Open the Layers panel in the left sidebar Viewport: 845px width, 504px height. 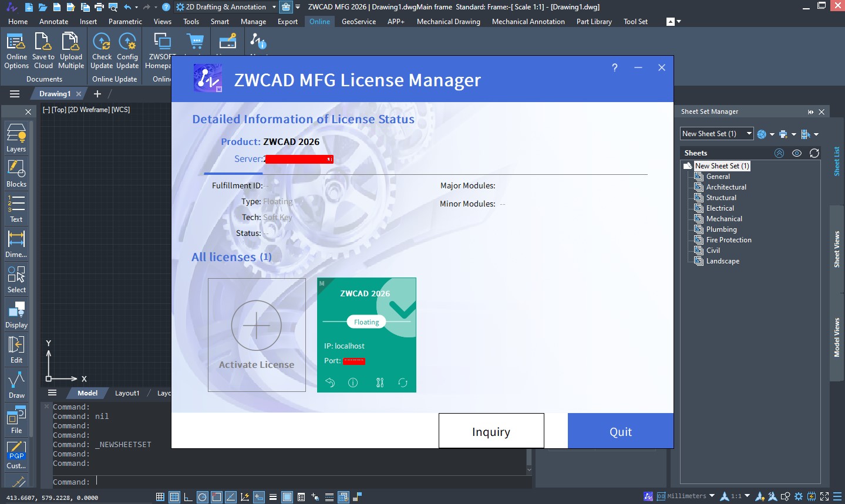(x=16, y=136)
